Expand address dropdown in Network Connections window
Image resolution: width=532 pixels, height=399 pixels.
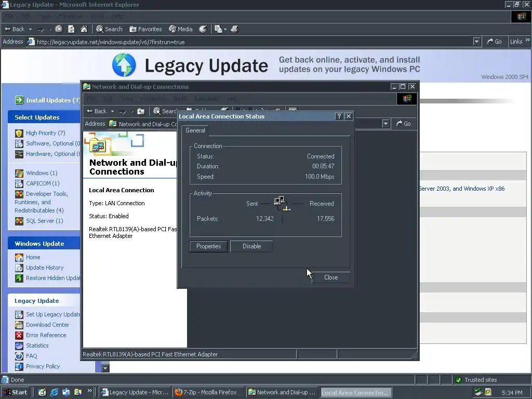[x=386, y=124]
